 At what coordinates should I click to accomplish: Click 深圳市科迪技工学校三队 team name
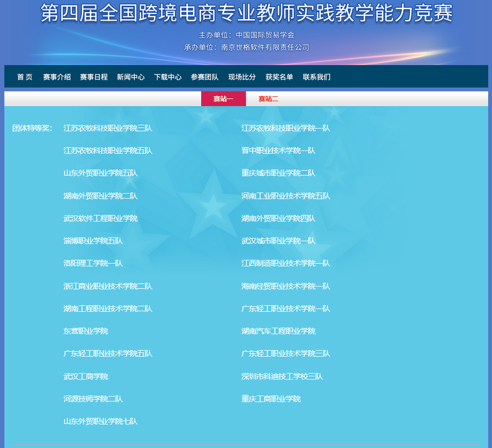coord(282,376)
